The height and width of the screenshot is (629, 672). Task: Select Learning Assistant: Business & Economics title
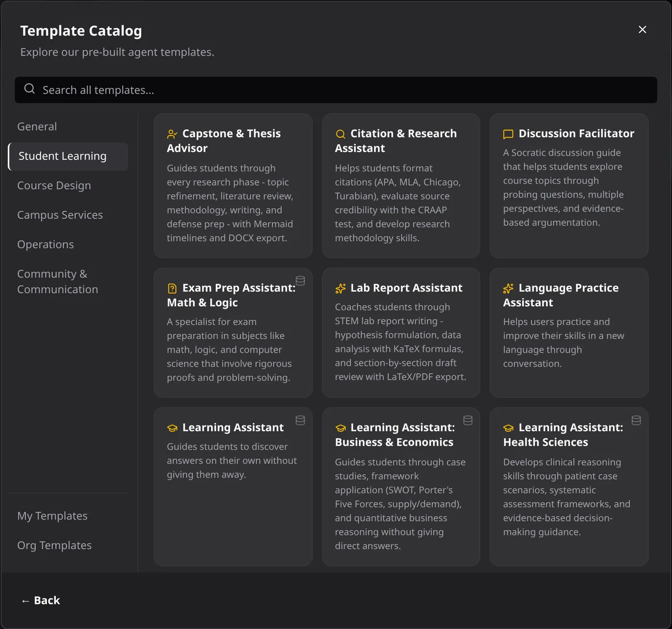pyautogui.click(x=395, y=435)
